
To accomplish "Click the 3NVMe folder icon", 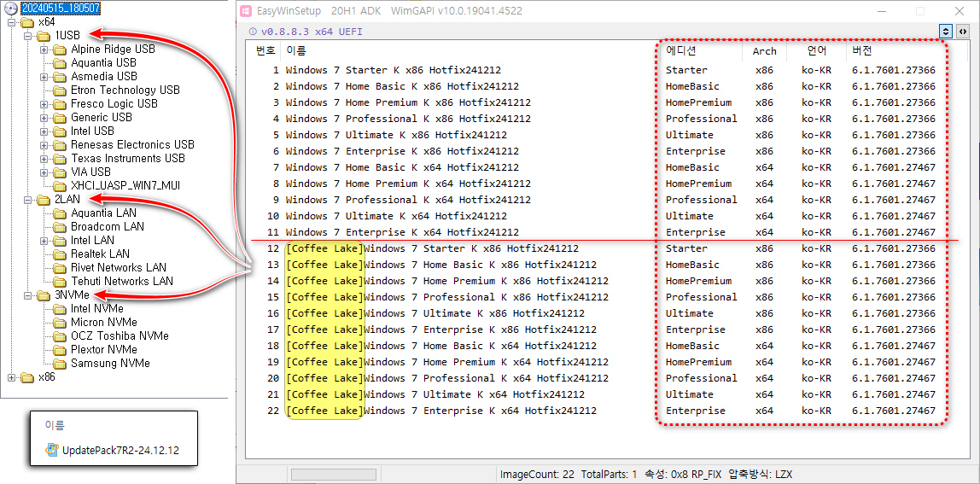I will point(44,295).
